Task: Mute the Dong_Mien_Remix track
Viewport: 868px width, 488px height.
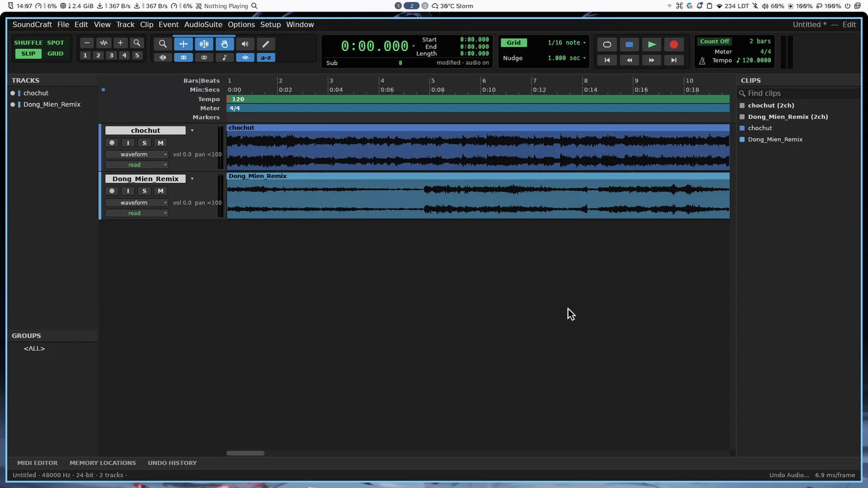Action: pos(161,191)
